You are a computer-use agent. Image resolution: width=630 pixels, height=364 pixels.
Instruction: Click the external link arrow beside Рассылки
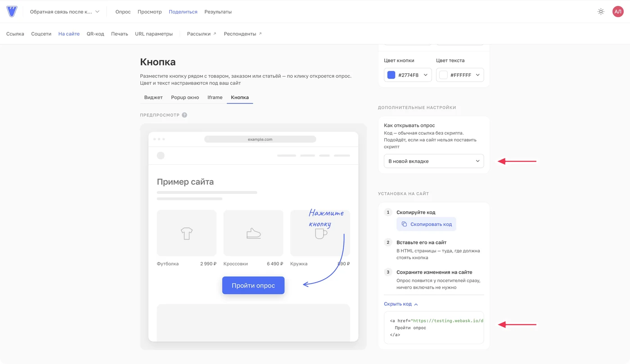point(215,34)
